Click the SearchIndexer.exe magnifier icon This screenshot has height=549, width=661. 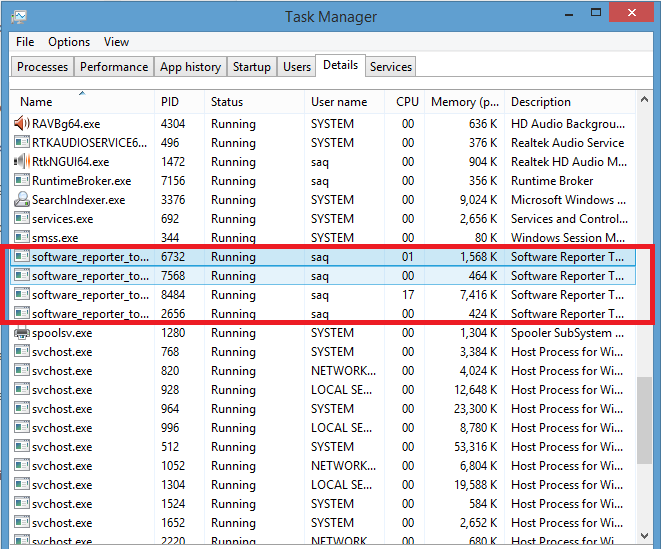[22, 200]
